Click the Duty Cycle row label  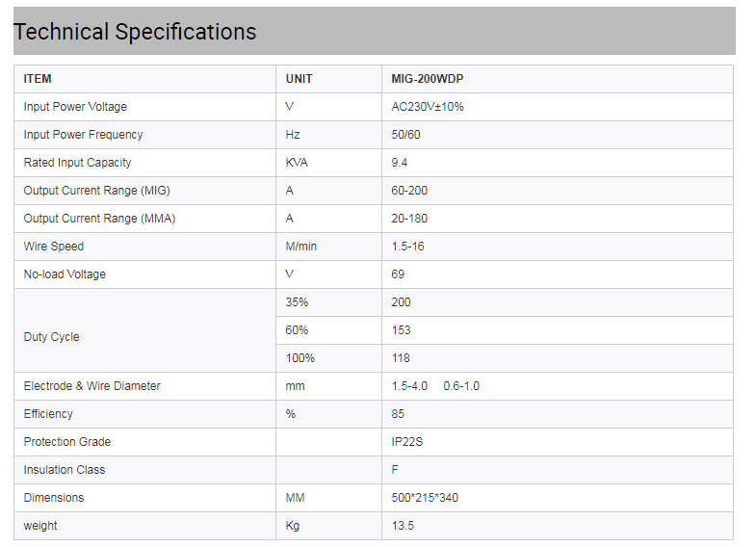(51, 337)
